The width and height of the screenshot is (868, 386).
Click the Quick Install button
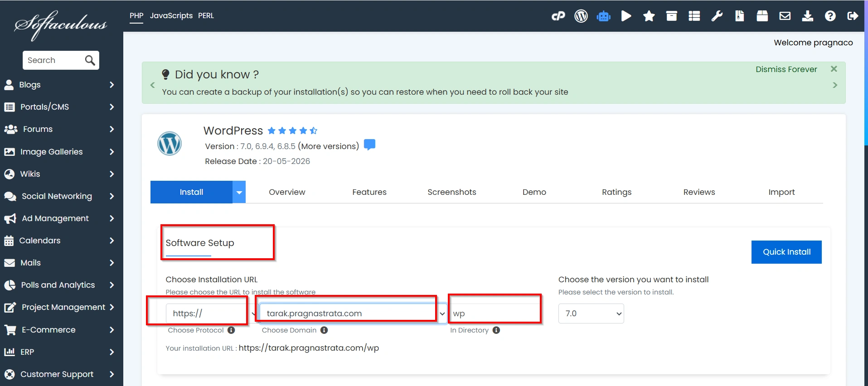click(786, 252)
